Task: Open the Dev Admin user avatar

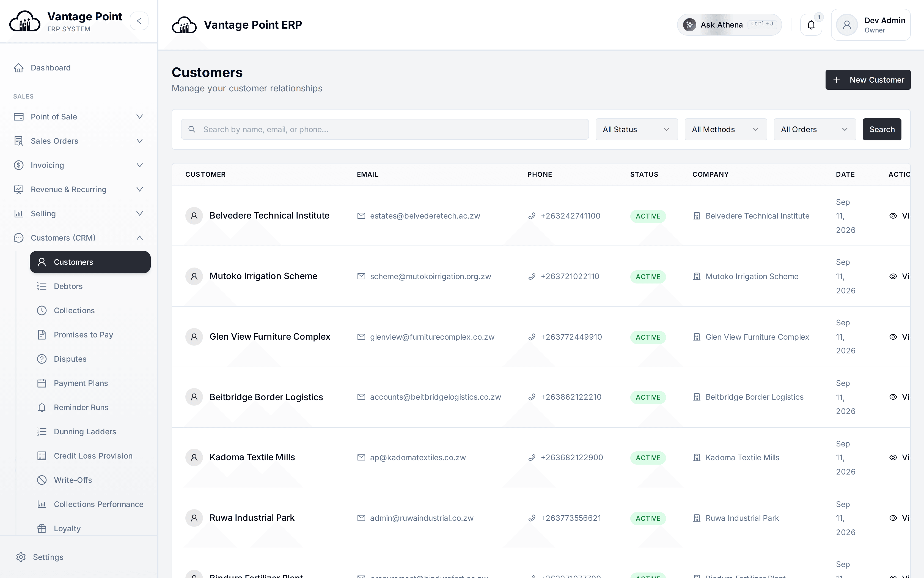Action: pyautogui.click(x=846, y=25)
